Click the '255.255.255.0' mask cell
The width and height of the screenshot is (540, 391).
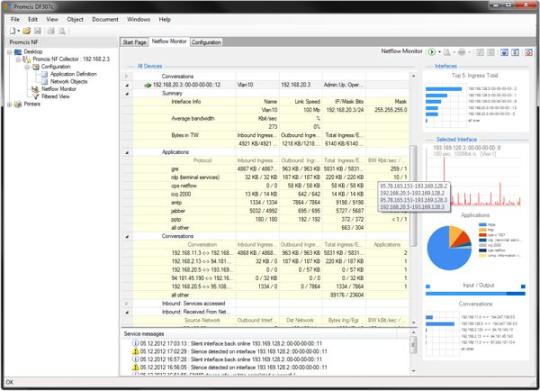391,110
